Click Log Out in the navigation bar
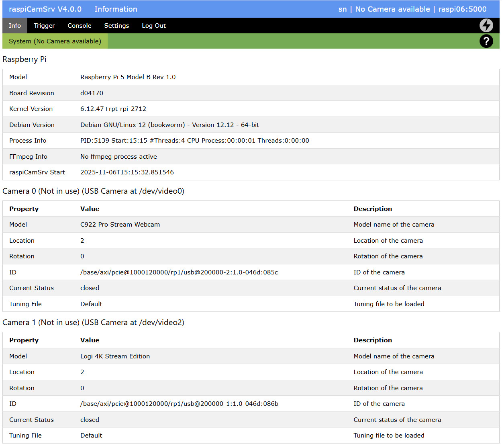The height and width of the screenshot is (448, 502). (153, 25)
